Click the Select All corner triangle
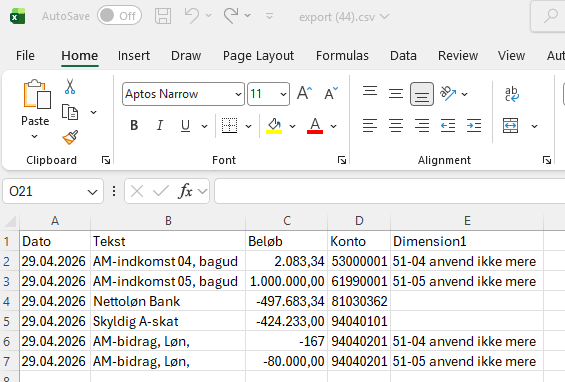The image size is (565, 382). point(10,221)
